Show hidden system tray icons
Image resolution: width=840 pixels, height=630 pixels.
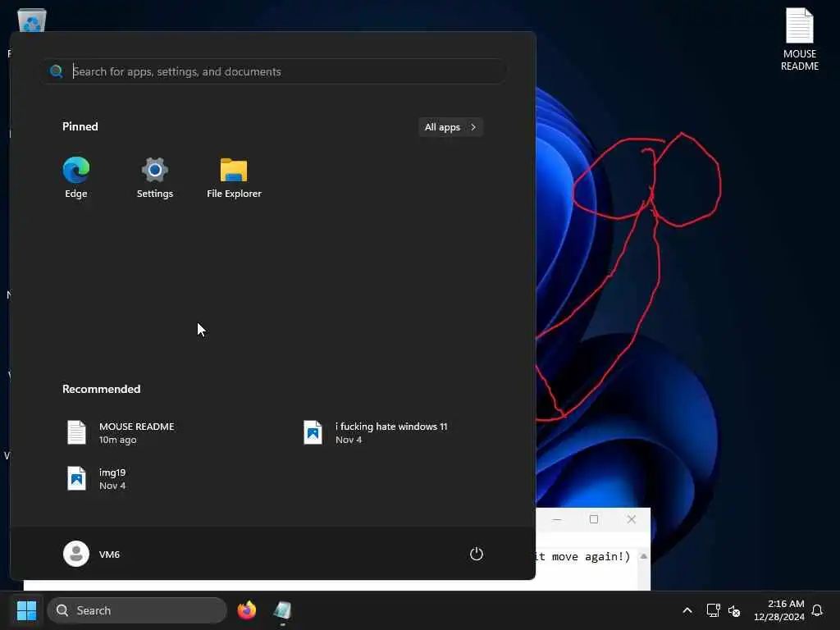point(687,610)
